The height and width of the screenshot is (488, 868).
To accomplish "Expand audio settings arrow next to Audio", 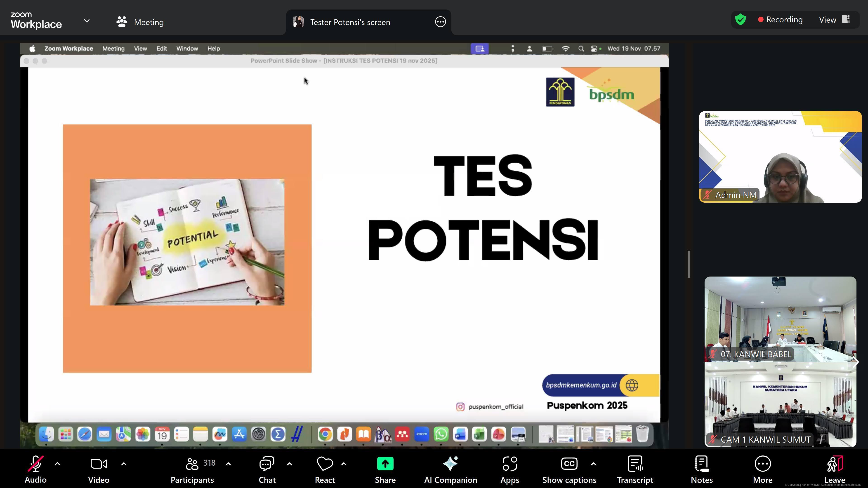I will [57, 464].
